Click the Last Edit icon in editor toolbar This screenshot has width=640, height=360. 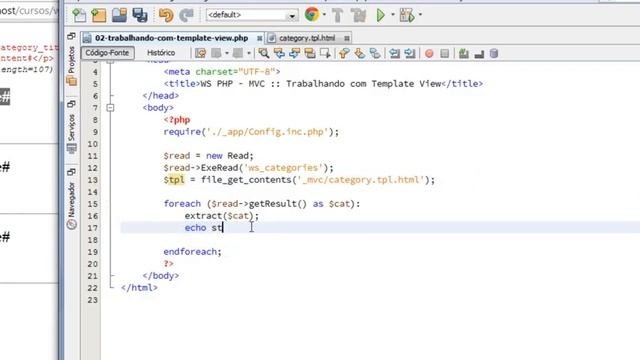[x=200, y=53]
